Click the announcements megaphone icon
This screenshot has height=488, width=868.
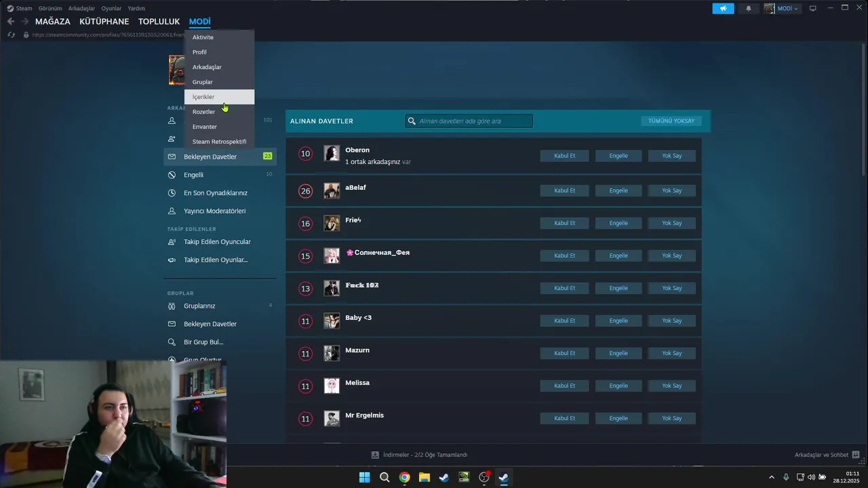pos(723,8)
